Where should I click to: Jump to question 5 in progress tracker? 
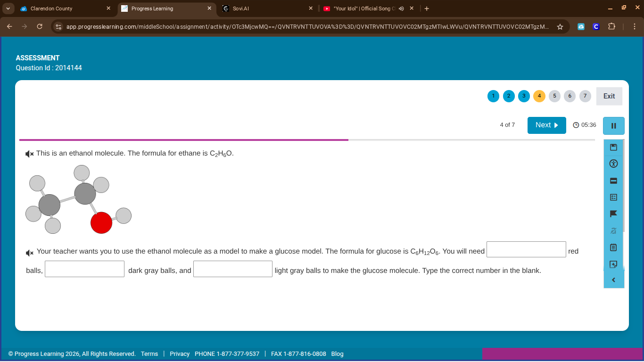[554, 96]
